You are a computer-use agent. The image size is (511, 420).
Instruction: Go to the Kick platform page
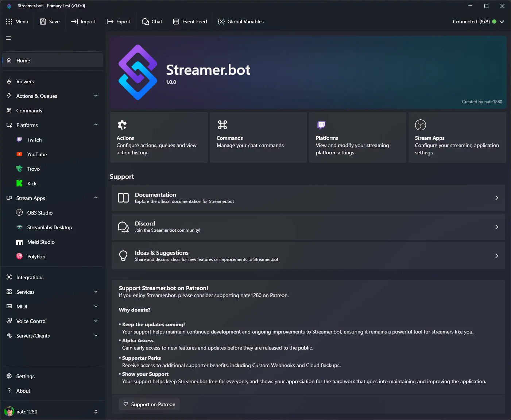coord(53,184)
